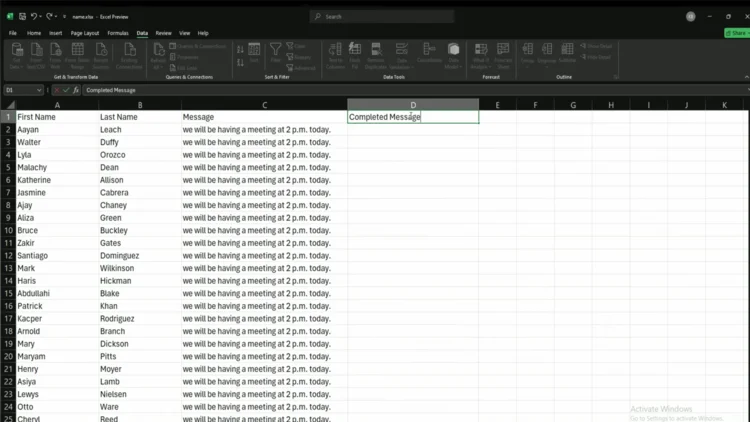Open Customize Quick Access Toolbar dropdown
750x422 pixels.
point(64,17)
